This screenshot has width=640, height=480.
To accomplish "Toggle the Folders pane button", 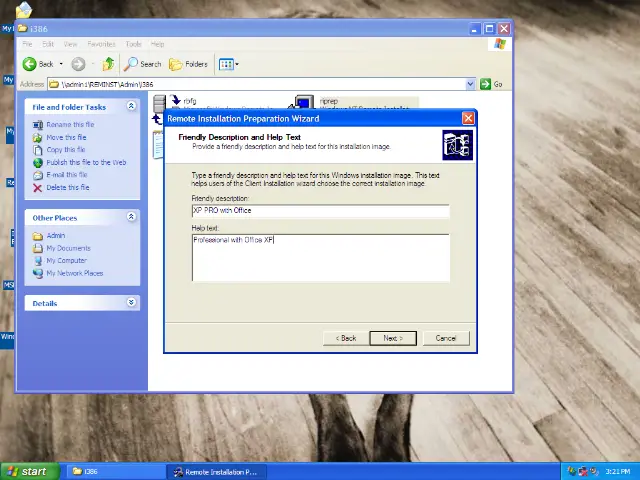I will click(x=189, y=64).
